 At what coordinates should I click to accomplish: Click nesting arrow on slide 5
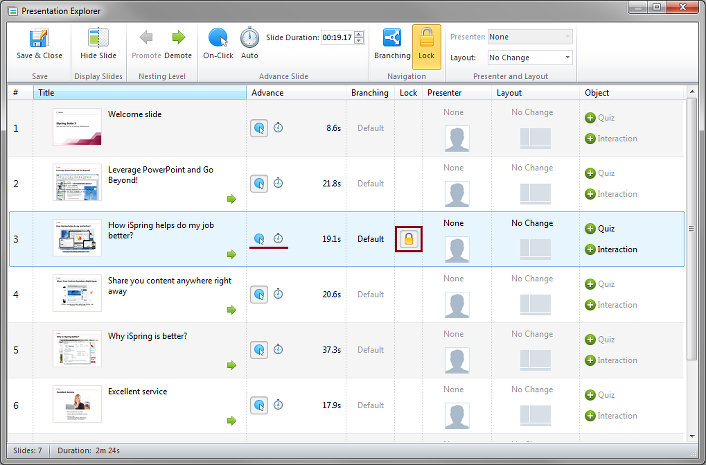[x=231, y=365]
